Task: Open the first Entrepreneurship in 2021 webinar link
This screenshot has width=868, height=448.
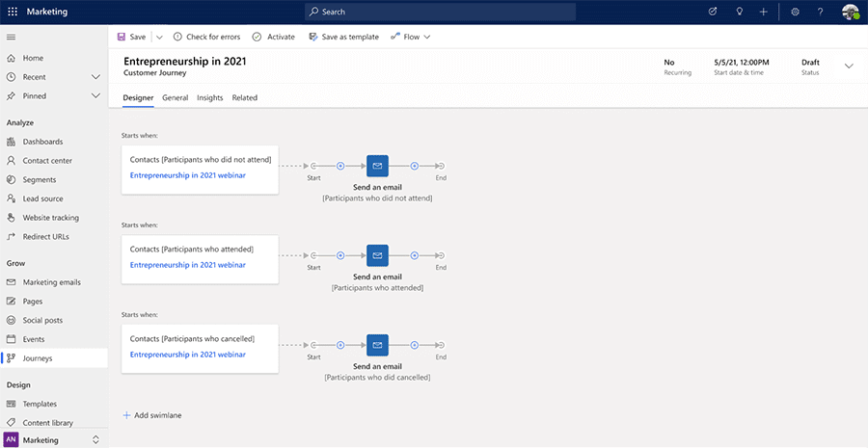Action: (x=187, y=175)
